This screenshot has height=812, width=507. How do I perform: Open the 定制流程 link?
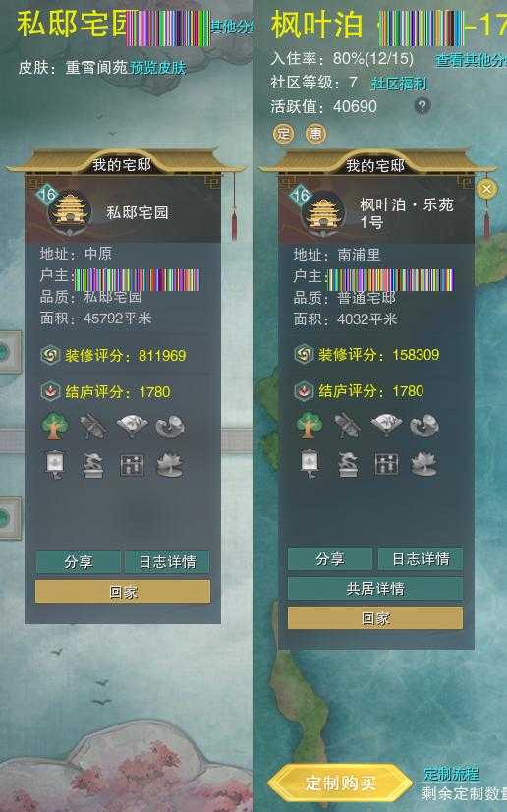pos(451,774)
